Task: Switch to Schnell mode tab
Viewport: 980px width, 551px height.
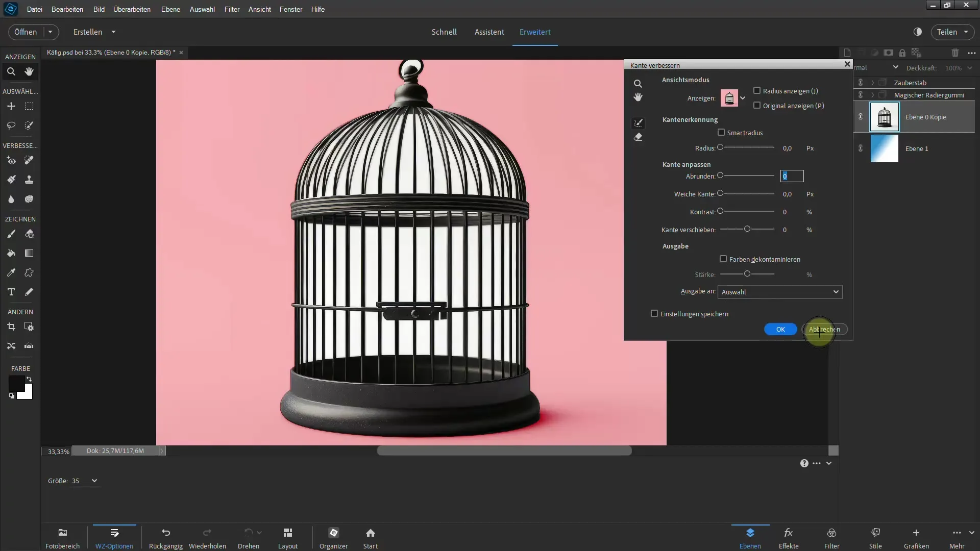Action: [x=444, y=32]
